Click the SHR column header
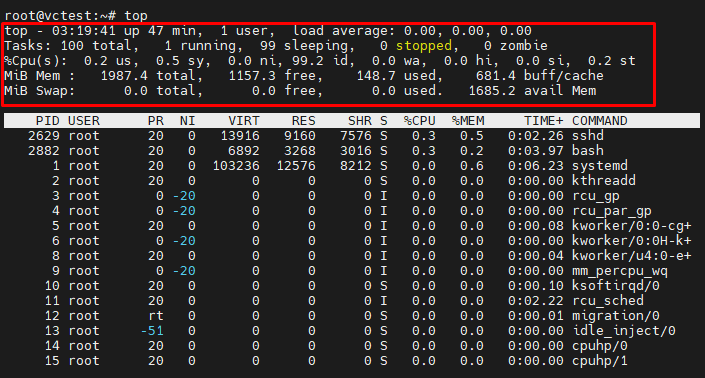Screen dimensions: 705x378 [x=360, y=121]
